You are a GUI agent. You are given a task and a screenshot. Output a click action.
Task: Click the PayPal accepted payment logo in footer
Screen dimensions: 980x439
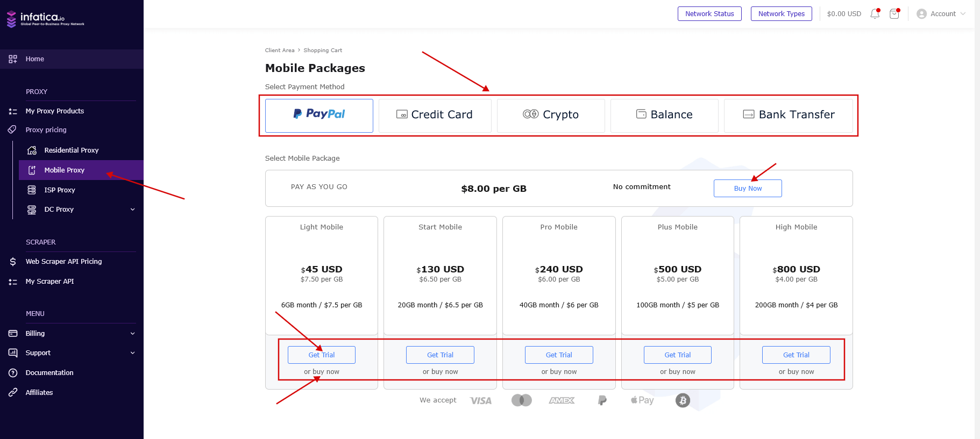click(x=602, y=400)
